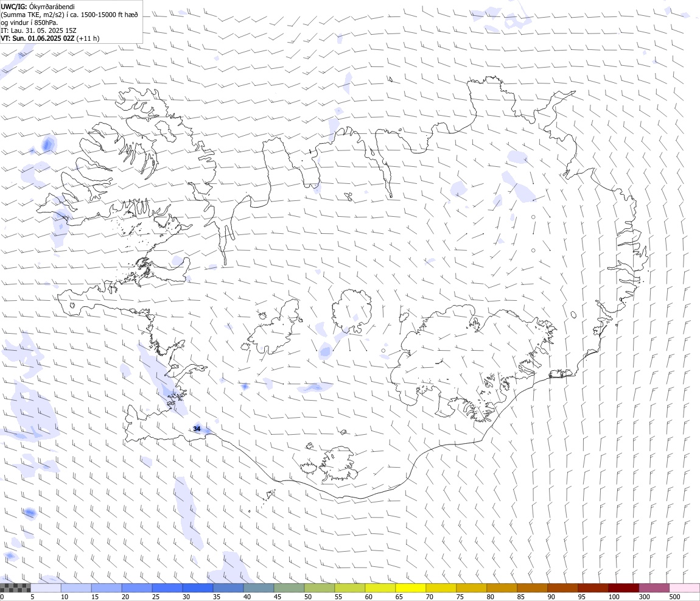The width and height of the screenshot is (700, 601).
Task: Select the 'IT: Lau. 31. 05. 2025 15Z' line
Action: coord(38,30)
